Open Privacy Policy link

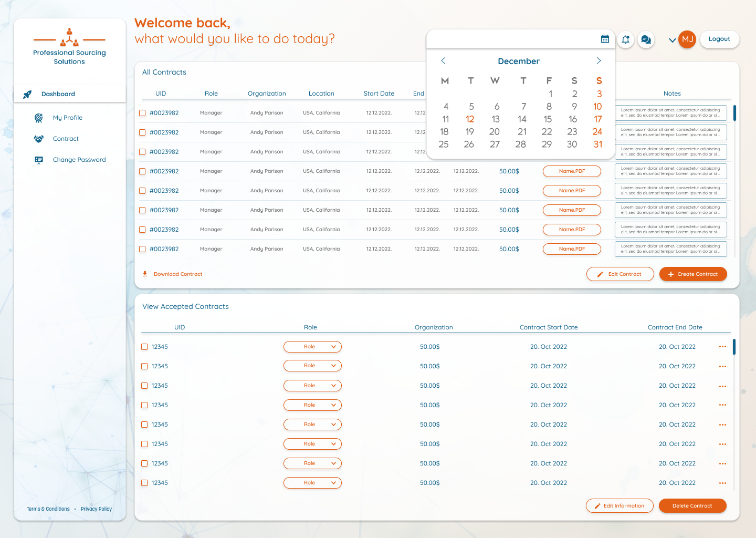96,509
